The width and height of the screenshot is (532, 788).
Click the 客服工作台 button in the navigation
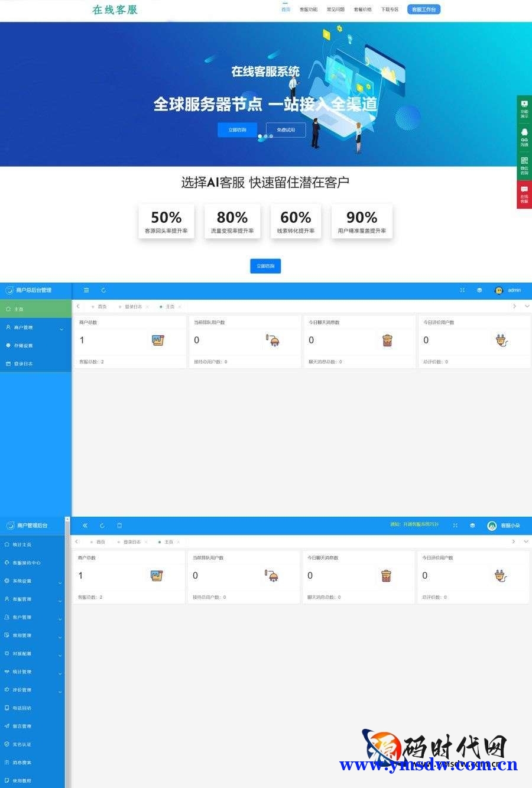point(423,9)
